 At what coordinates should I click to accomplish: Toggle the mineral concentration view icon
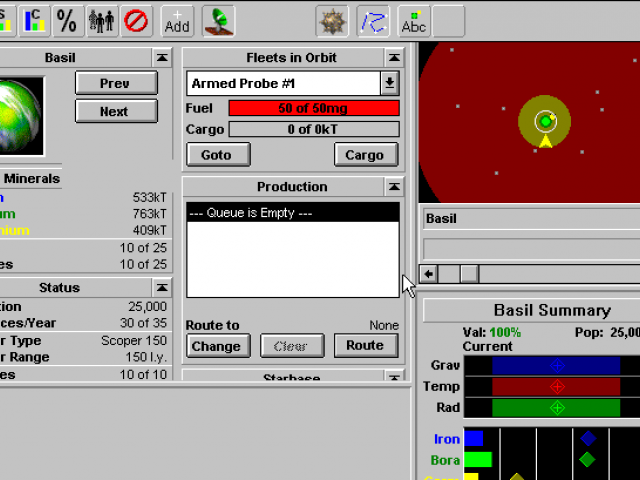click(x=34, y=21)
